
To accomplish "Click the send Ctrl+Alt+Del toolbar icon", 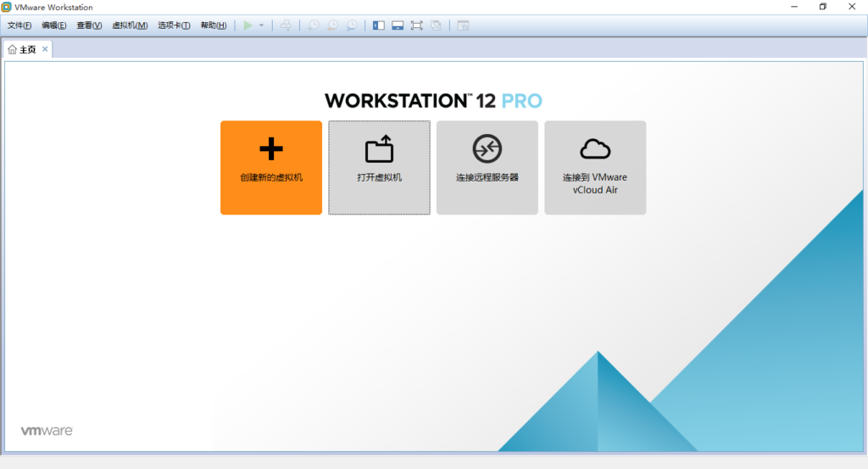I will tap(286, 25).
